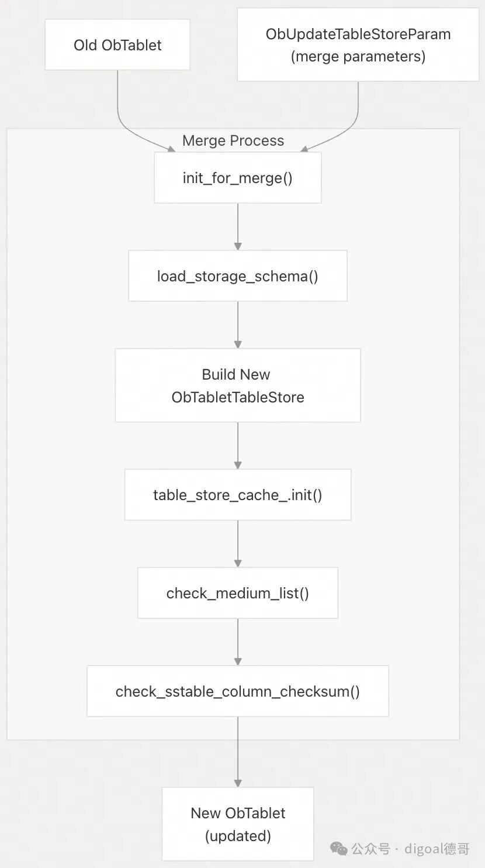Click the curved connector from ObUpdateTableStoreParam

click(x=345, y=130)
